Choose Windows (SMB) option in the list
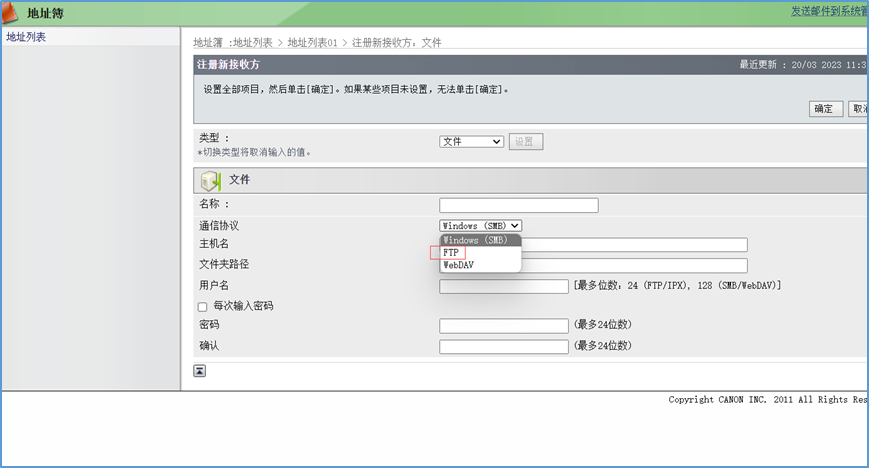 tap(476, 240)
